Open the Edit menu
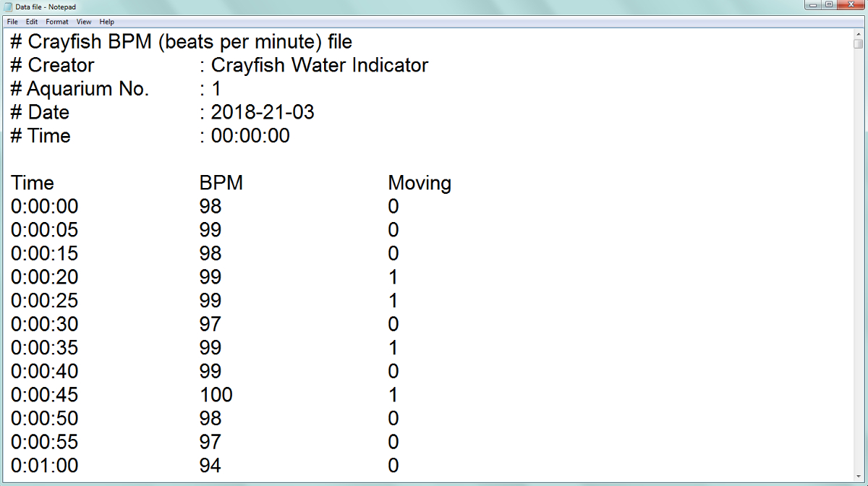This screenshot has height=486, width=868. [32, 22]
